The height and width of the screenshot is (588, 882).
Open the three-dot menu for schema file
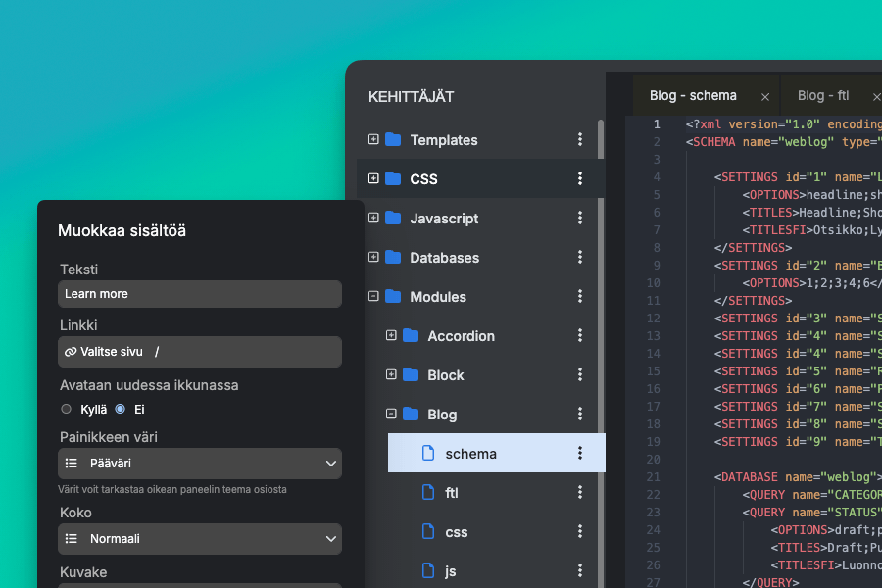pyautogui.click(x=580, y=453)
